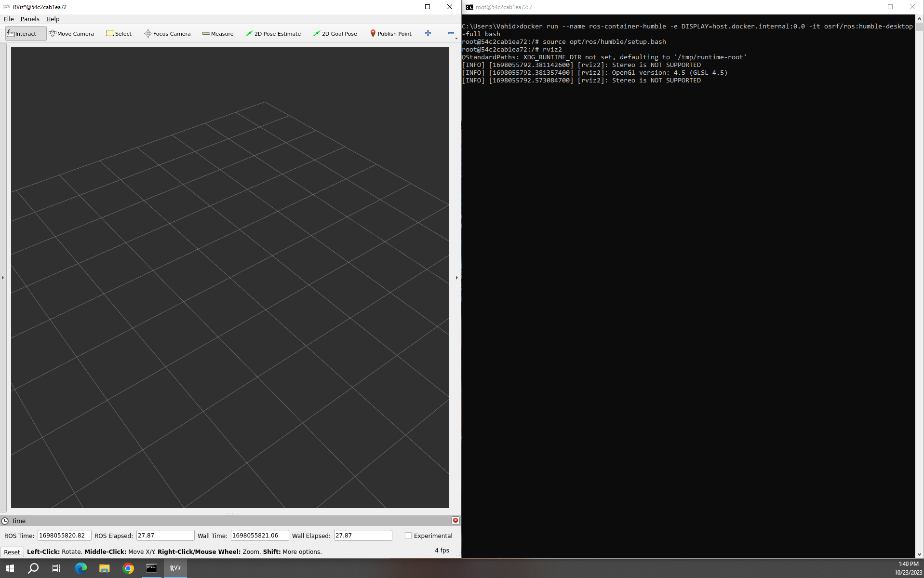This screenshot has height=578, width=924.
Task: Click the OpenGl version log line
Action: click(x=594, y=73)
